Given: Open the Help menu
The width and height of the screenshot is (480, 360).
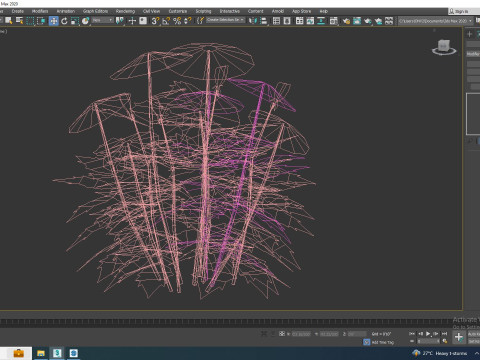Looking at the screenshot, I should tap(323, 11).
